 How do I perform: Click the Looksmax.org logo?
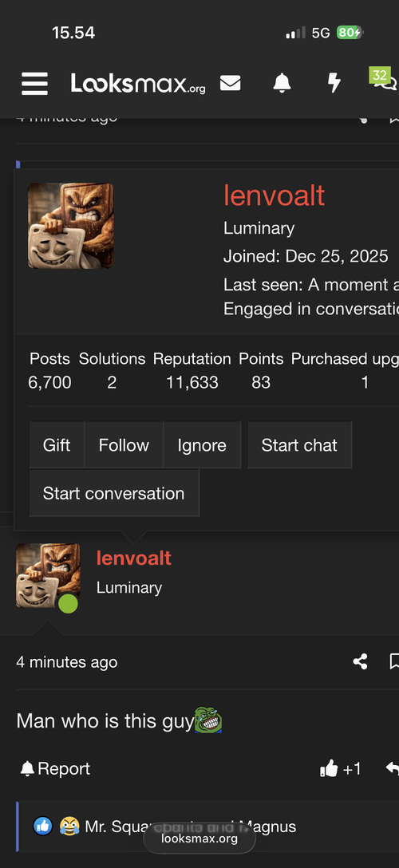coord(138,84)
